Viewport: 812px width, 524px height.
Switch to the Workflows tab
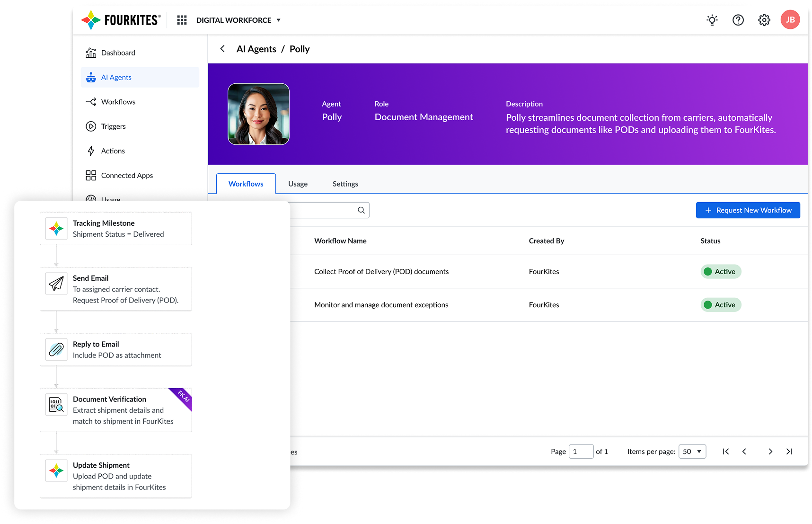pos(246,184)
